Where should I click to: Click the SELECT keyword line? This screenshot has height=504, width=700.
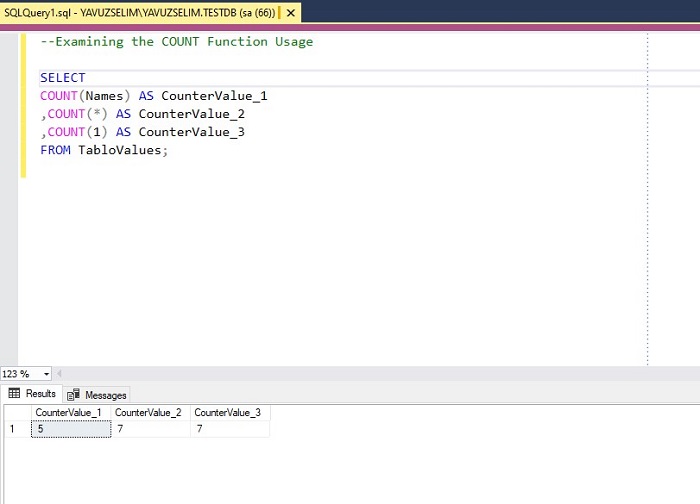pos(62,78)
